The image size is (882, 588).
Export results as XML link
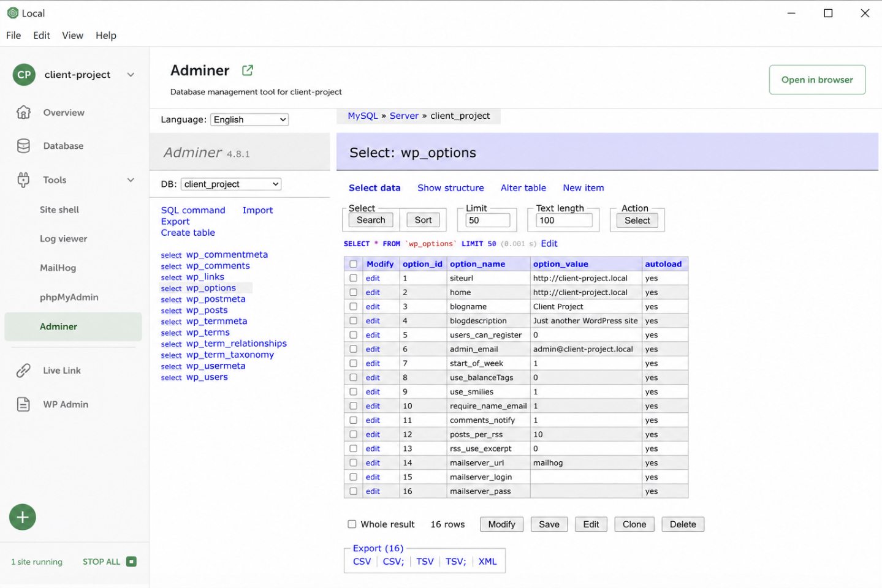488,562
